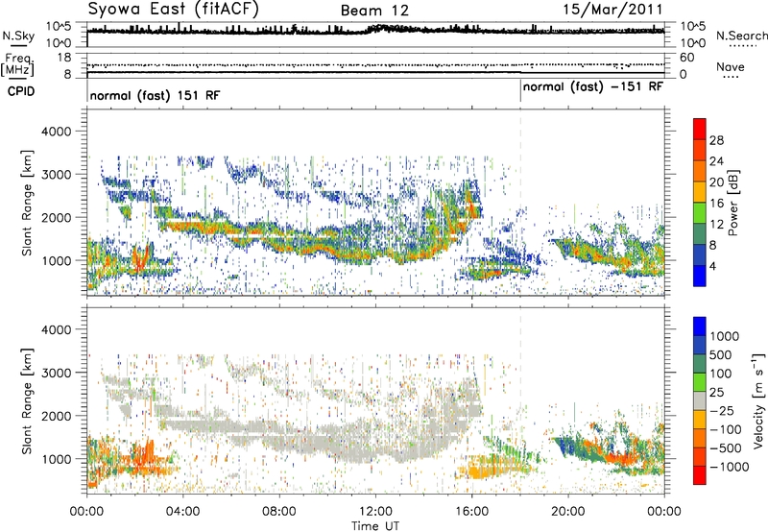Click the 'Beam 12' label
Image resolution: width=768 pixels, height=532 pixels.
coord(374,11)
